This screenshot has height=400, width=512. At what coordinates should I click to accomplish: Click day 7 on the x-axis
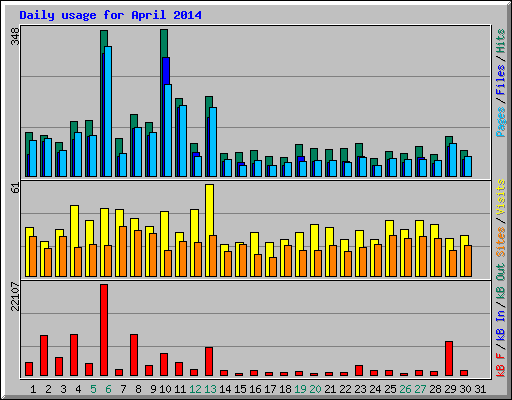pyautogui.click(x=123, y=389)
